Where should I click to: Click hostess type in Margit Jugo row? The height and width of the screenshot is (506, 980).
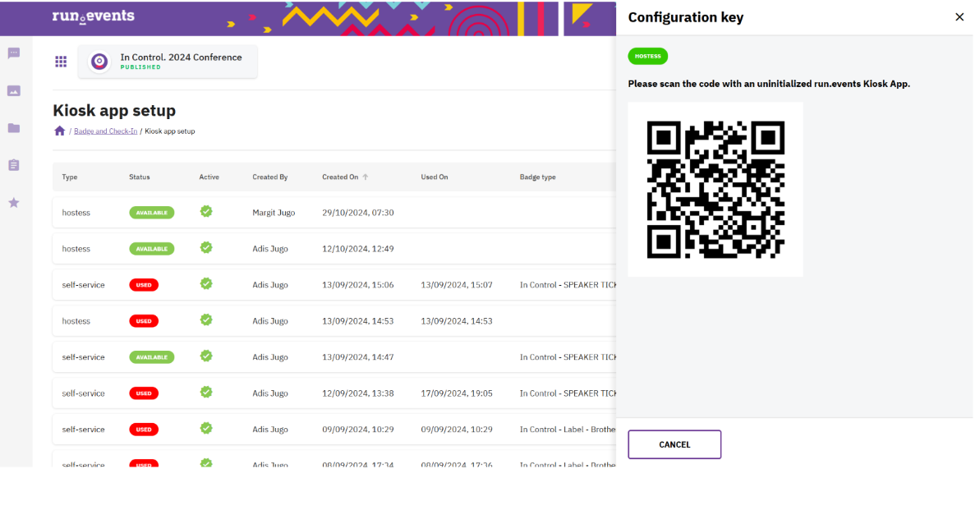tap(76, 213)
